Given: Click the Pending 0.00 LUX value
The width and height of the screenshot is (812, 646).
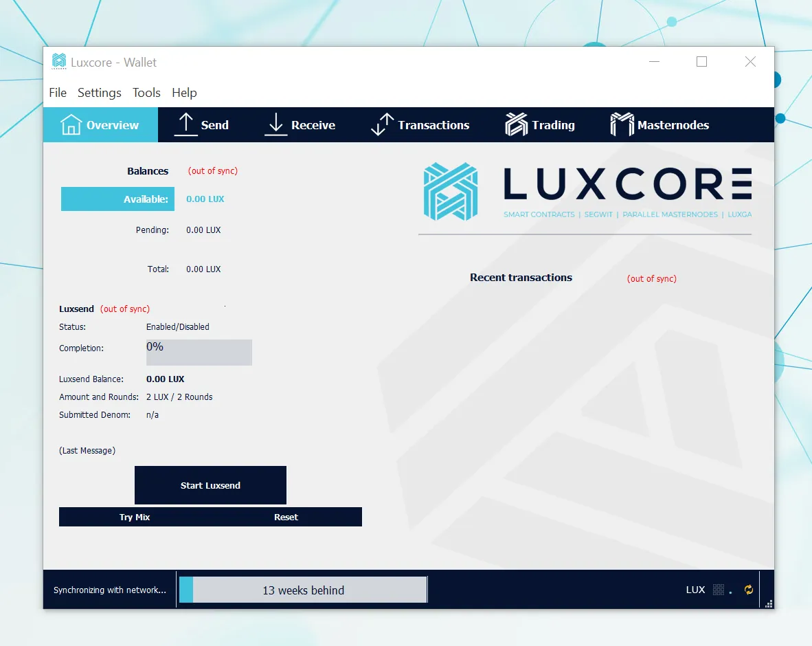Looking at the screenshot, I should point(203,230).
